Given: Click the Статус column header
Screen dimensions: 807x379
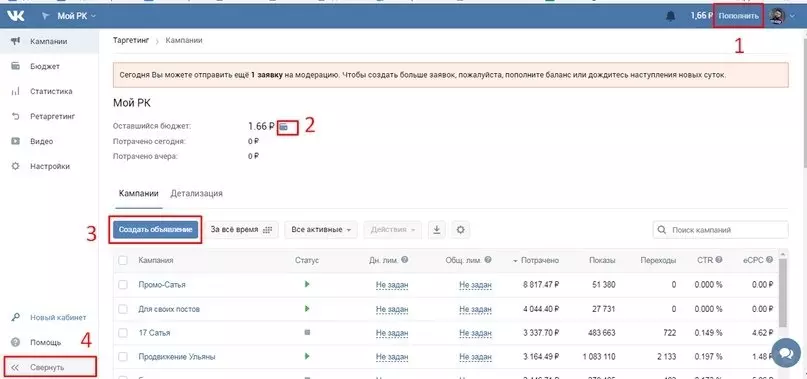Looking at the screenshot, I should pyautogui.click(x=307, y=261).
